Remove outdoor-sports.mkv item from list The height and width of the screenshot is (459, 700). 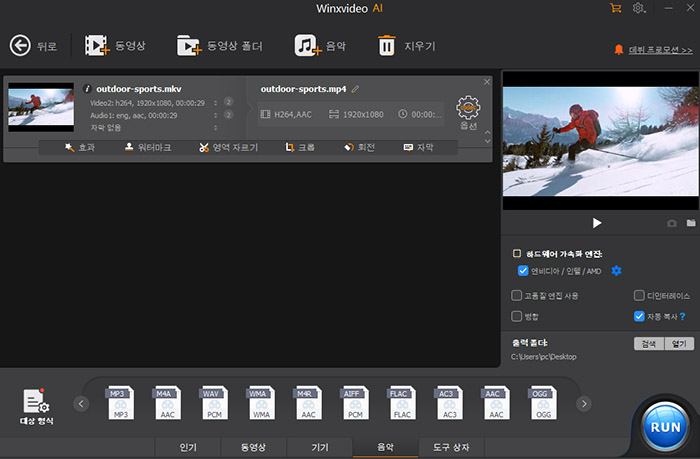[487, 82]
